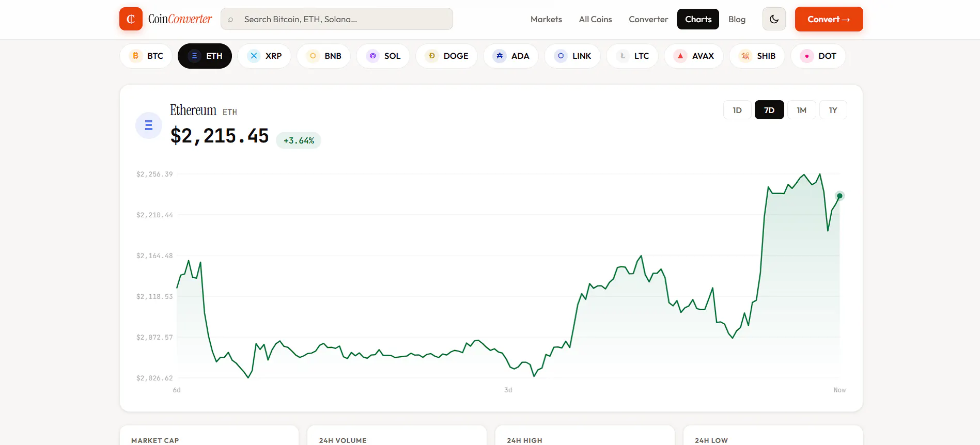Click the $2,026.62 axis label
The width and height of the screenshot is (980, 445).
[x=154, y=378]
